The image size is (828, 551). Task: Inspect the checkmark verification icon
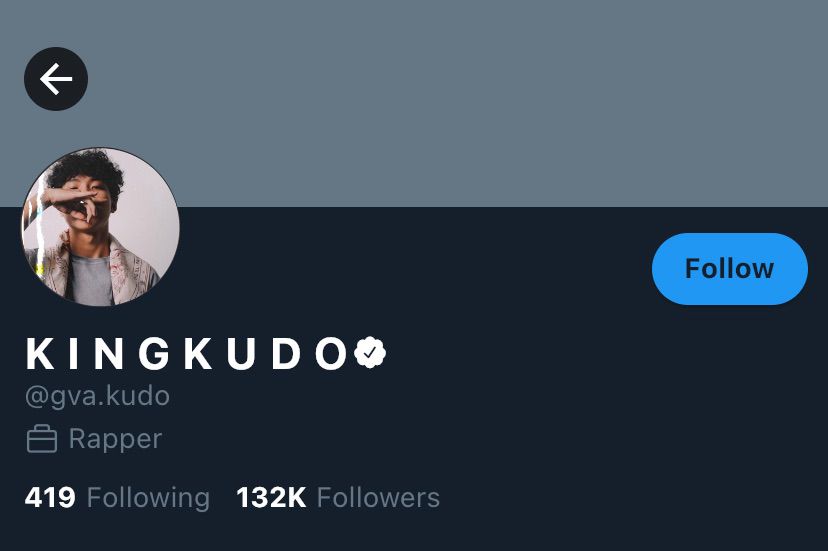click(370, 352)
